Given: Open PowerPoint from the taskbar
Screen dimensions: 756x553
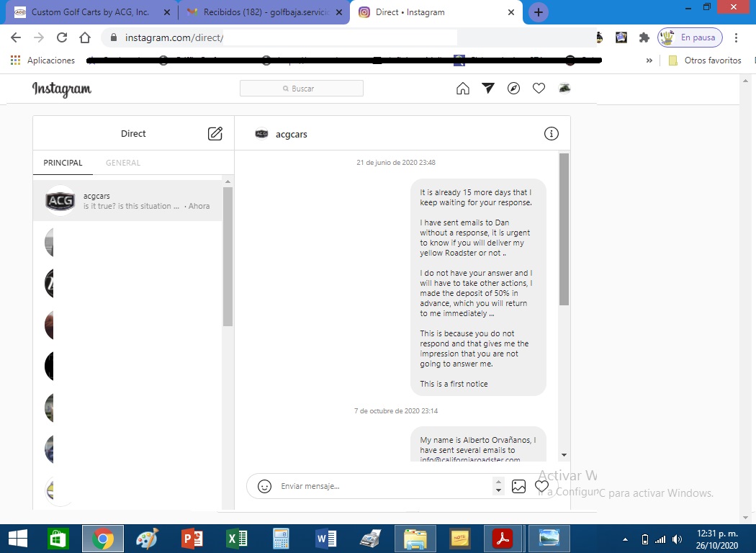Looking at the screenshot, I should coord(192,539).
